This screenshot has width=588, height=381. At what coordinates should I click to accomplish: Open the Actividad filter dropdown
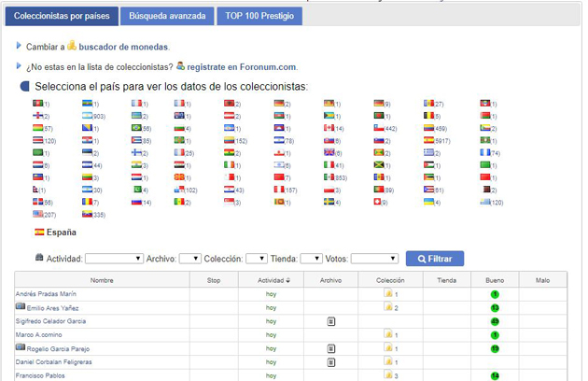point(114,259)
